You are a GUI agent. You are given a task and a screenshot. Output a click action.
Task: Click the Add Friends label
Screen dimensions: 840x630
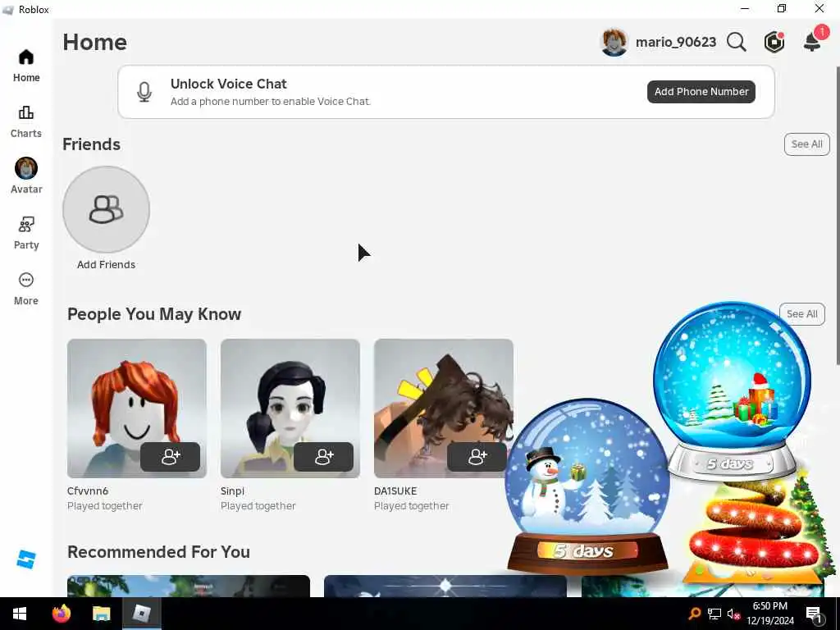(x=106, y=265)
